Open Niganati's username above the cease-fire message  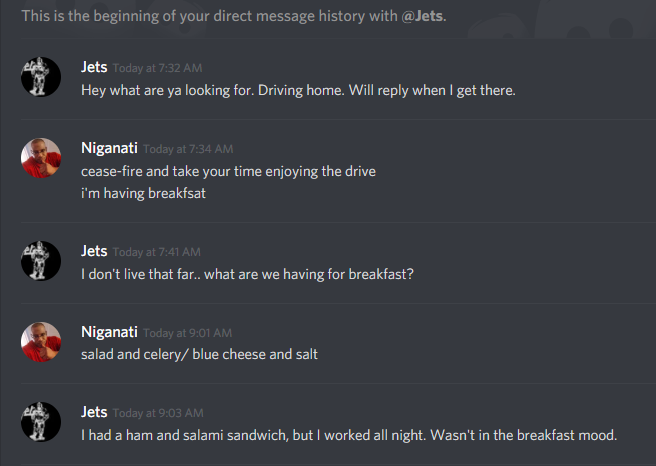109,148
